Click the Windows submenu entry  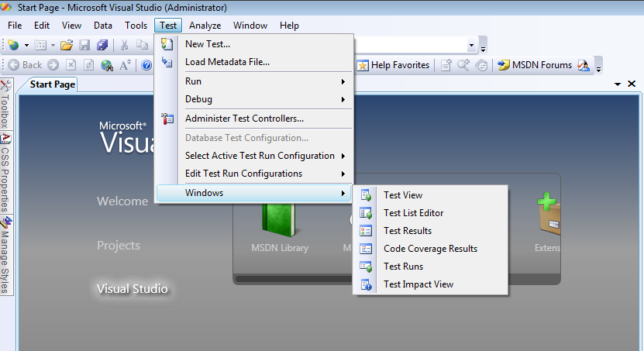click(x=254, y=193)
